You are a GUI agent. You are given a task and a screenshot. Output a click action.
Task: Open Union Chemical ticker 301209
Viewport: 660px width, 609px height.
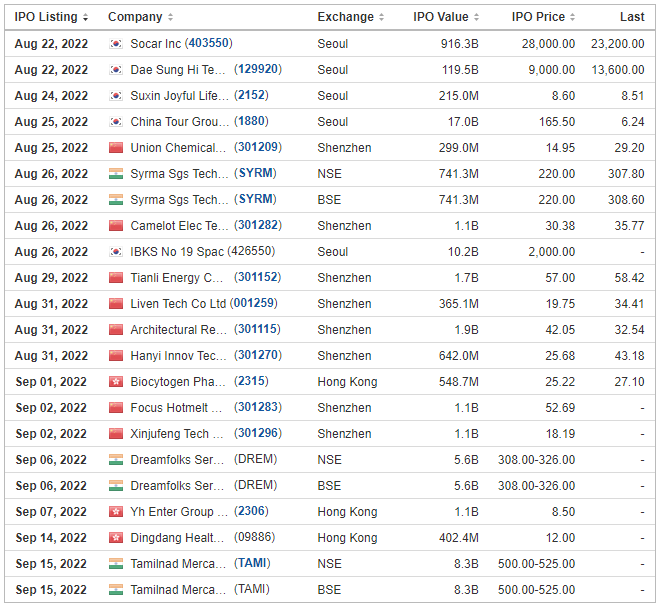[x=258, y=147]
